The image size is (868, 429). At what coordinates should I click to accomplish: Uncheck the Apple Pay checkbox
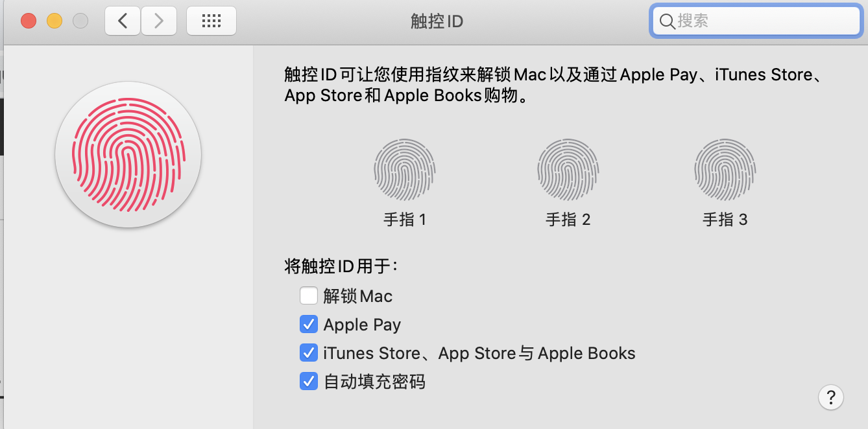(309, 324)
